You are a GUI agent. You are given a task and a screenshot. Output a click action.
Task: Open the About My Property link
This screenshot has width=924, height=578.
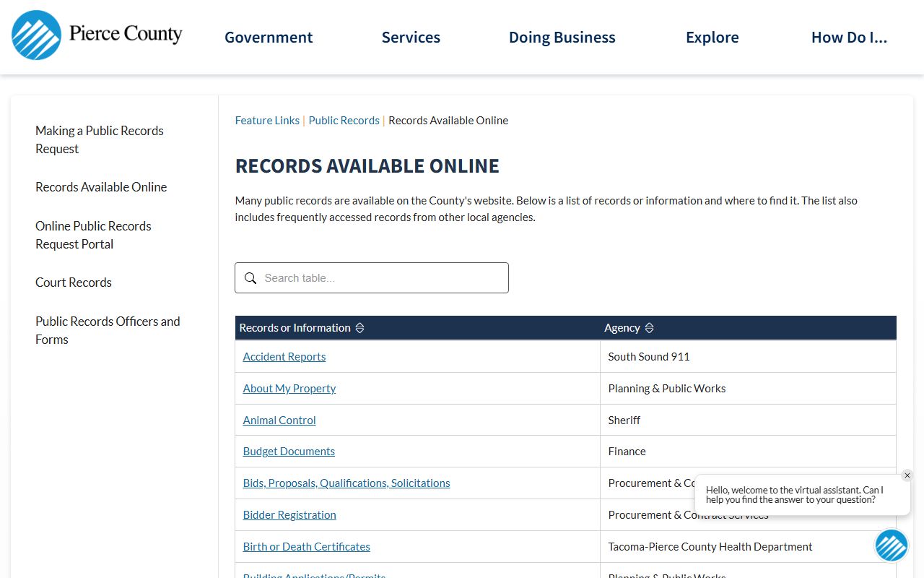pos(289,389)
